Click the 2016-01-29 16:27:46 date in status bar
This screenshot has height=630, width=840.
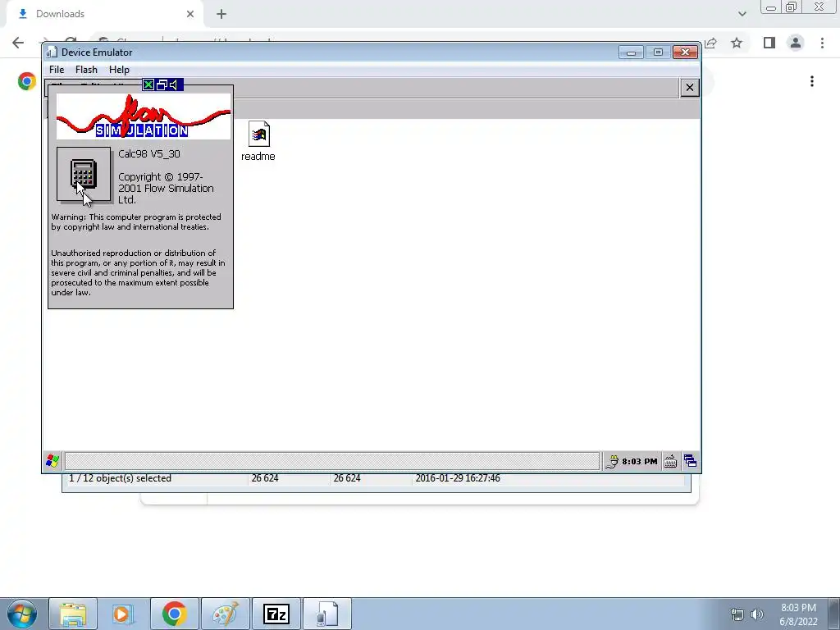click(x=458, y=478)
